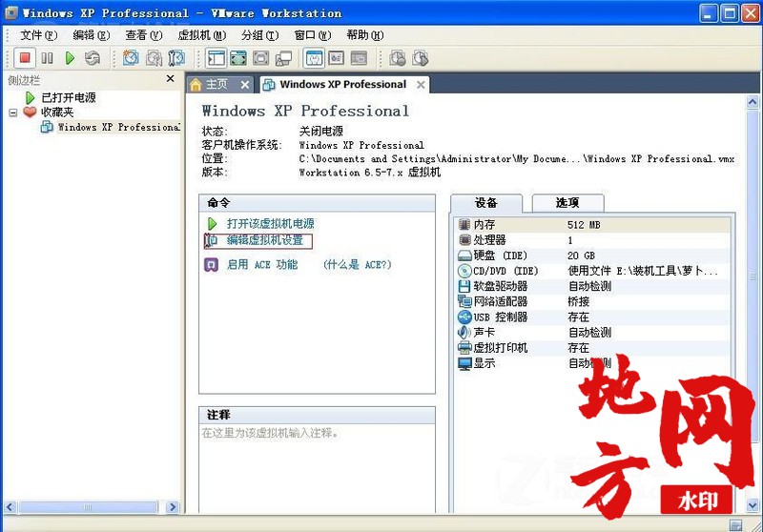Click the Workstation 6.5-7.x 虚拟机 version text
Screen dimensions: 763x532
[370, 173]
